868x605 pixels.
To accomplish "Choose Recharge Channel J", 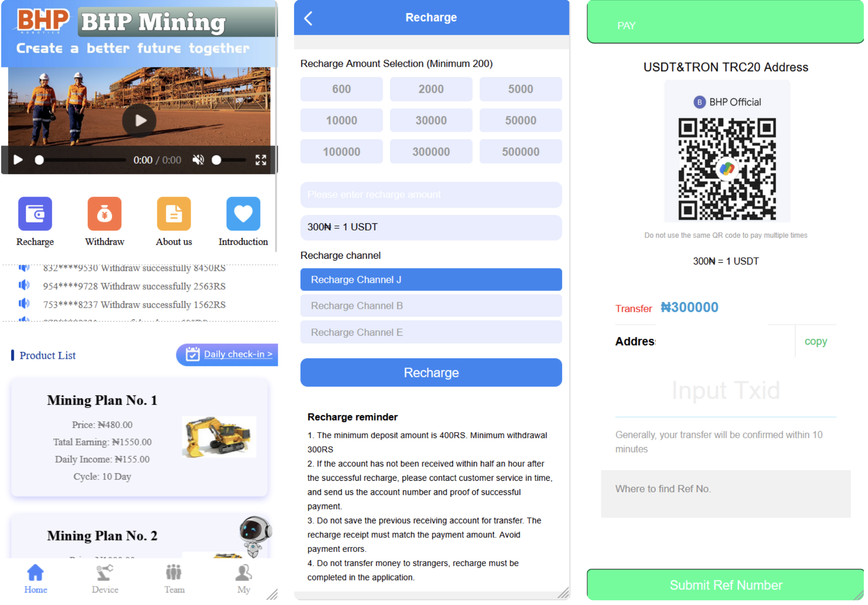I will click(431, 280).
